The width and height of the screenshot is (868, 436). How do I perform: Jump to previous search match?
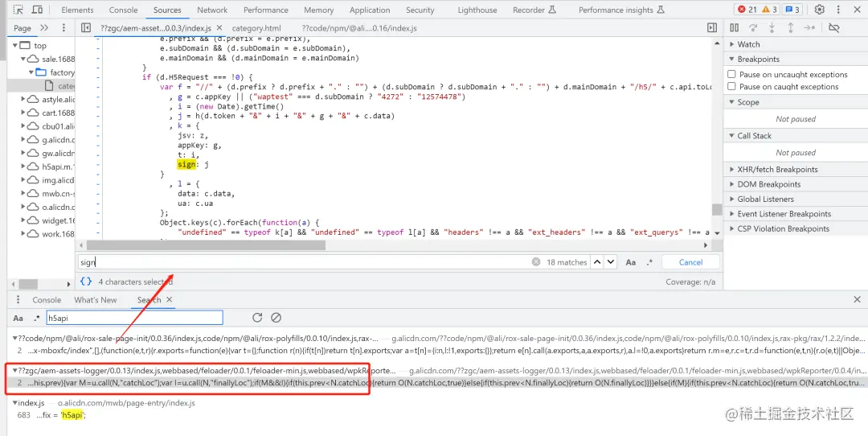pos(597,262)
